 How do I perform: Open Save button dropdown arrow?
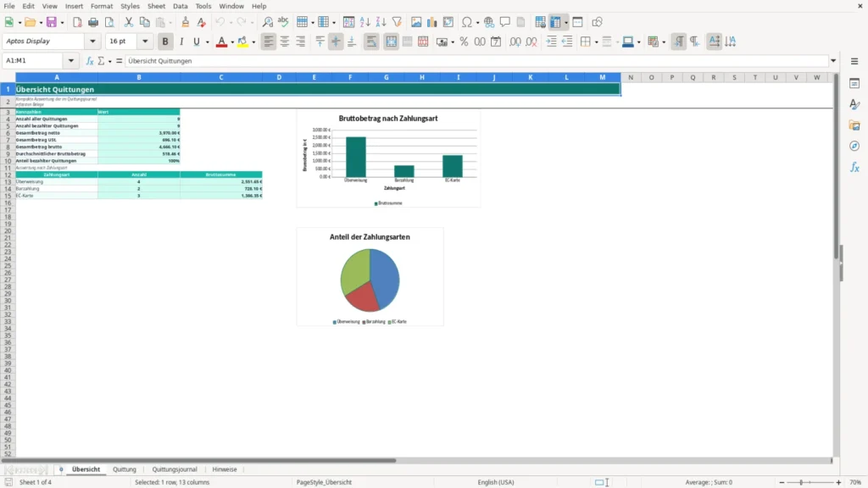click(x=62, y=23)
